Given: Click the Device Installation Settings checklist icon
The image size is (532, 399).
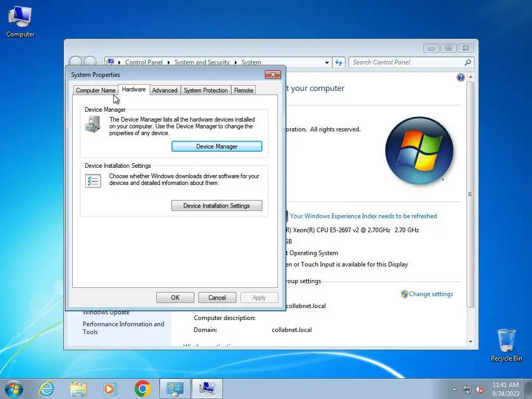Looking at the screenshot, I should [x=93, y=181].
